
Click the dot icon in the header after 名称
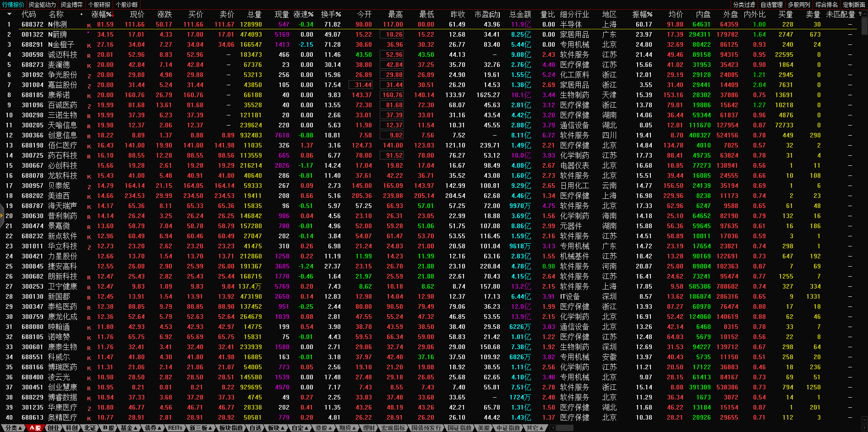coord(82,14)
